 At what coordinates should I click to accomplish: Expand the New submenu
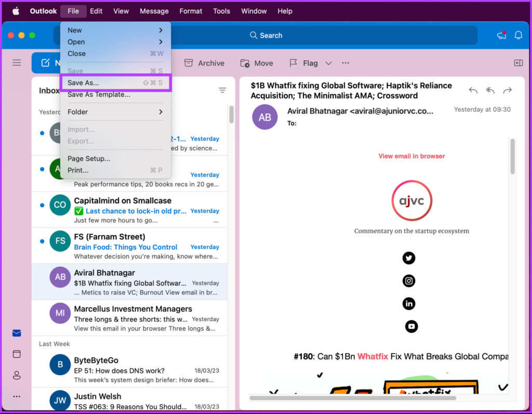[115, 30]
